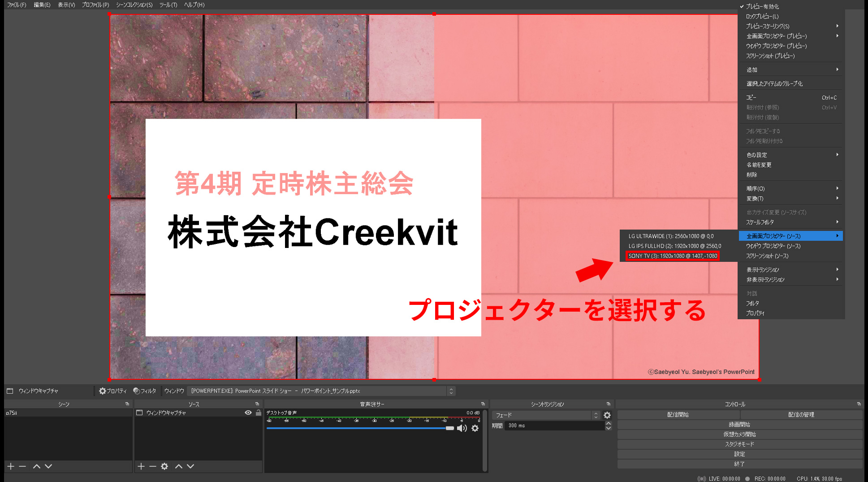The width and height of the screenshot is (868, 482).
Task: Expand 変換(T) submenu
Action: click(x=790, y=198)
